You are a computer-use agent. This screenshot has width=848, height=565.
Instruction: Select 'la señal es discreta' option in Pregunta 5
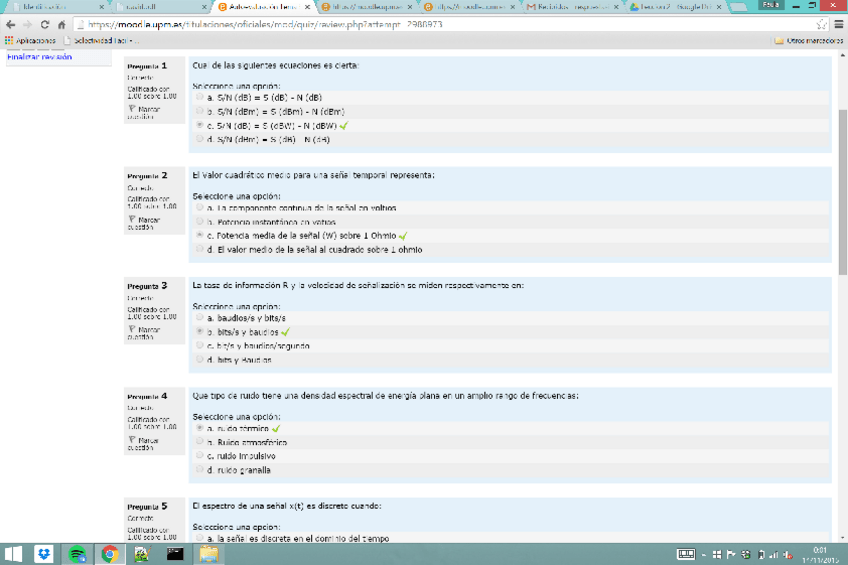[200, 538]
